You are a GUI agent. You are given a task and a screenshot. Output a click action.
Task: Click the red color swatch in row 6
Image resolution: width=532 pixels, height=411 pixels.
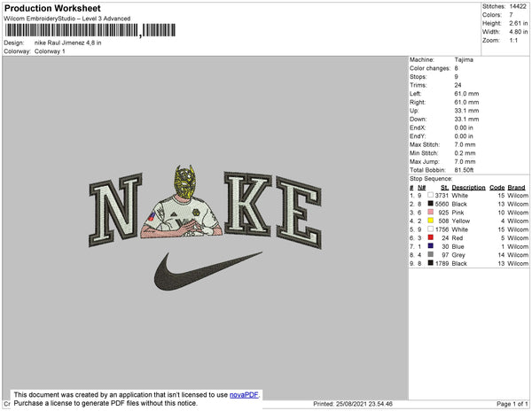pos(431,237)
